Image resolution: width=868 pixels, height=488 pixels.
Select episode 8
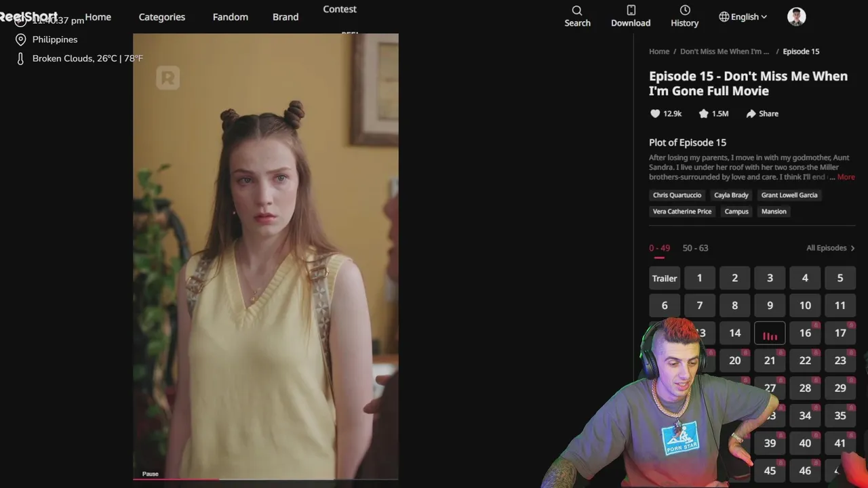pyautogui.click(x=734, y=306)
